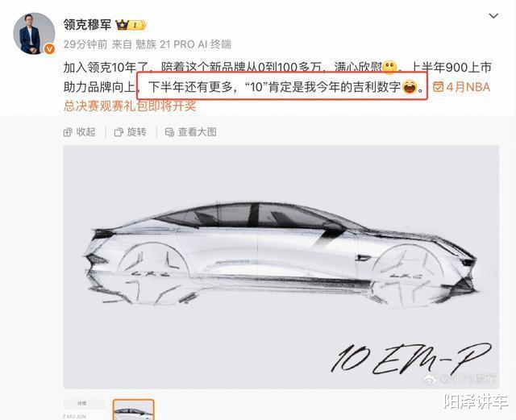Click the 领克穆军 profile avatar
Viewport: 516px width, 420px height.
point(34,34)
